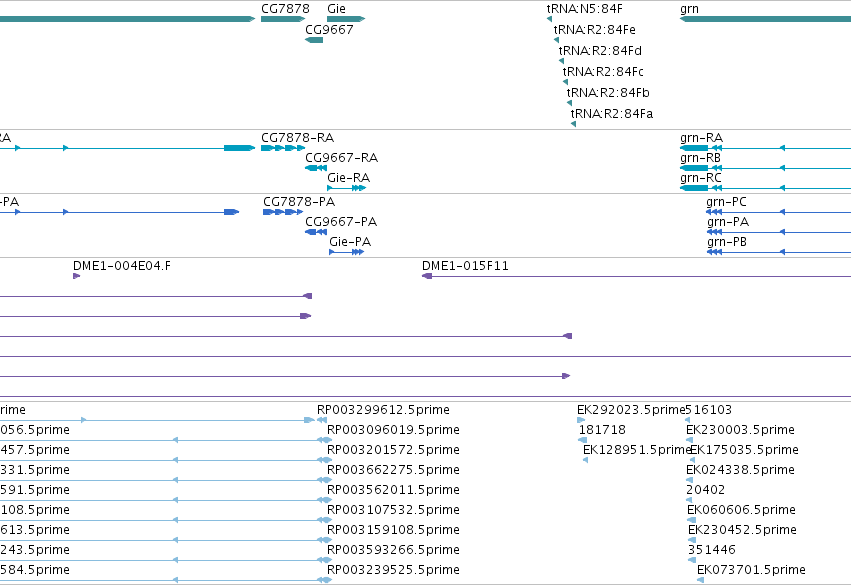Select EK230003.5prime EST label
The height and width of the screenshot is (585, 851).
click(740, 430)
